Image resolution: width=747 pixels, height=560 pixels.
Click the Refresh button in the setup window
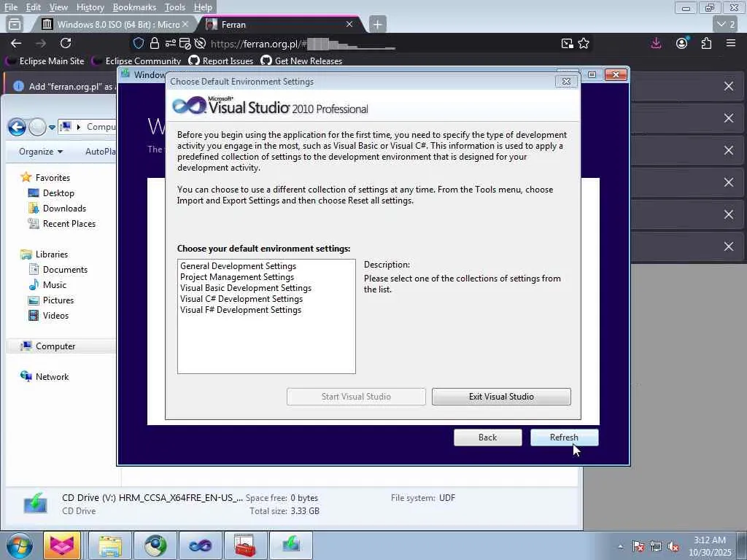564,437
